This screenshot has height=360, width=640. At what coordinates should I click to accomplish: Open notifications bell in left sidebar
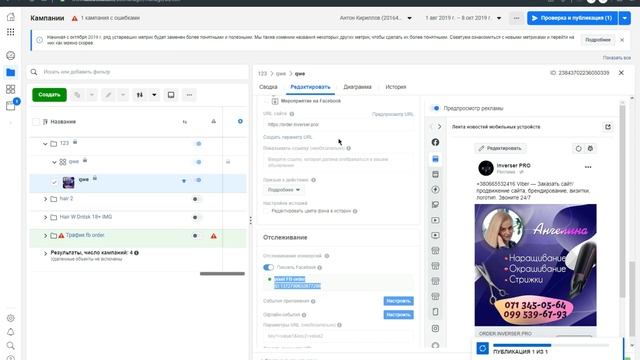coord(11,332)
